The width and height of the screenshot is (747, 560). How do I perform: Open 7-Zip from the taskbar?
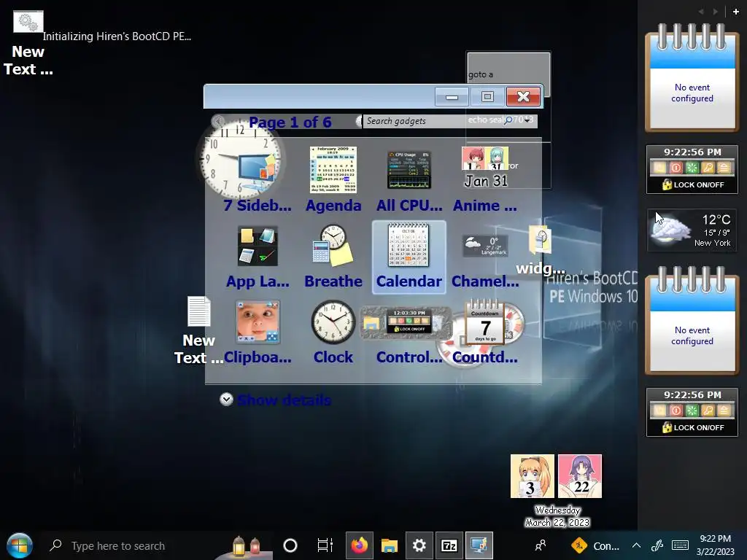[449, 545]
